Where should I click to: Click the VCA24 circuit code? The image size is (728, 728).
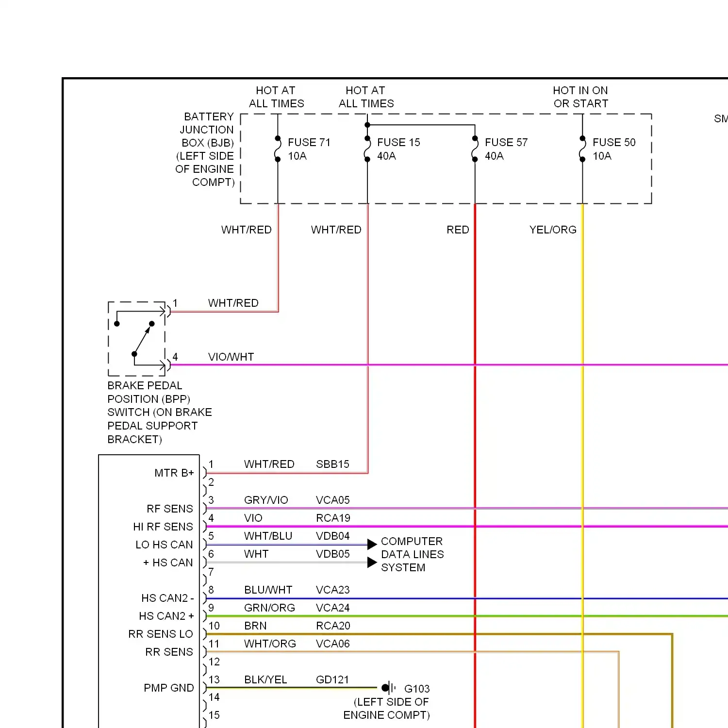[332, 608]
